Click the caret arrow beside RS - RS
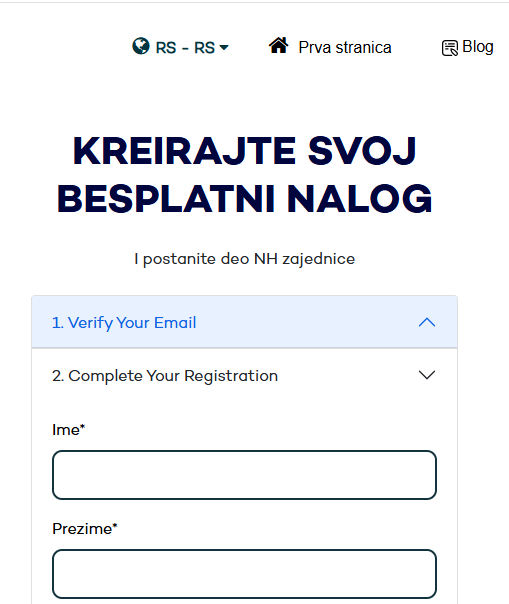Screen dimensions: 509x604 point(224,48)
